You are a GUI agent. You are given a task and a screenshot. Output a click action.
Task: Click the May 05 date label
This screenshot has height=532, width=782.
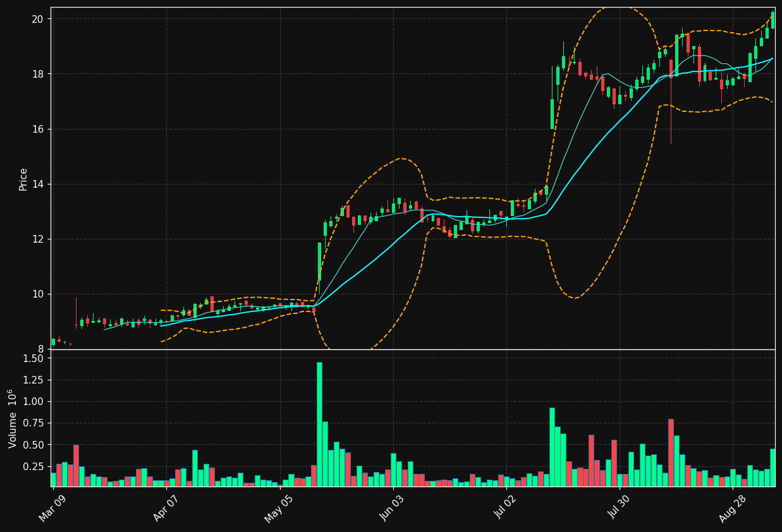279,509
